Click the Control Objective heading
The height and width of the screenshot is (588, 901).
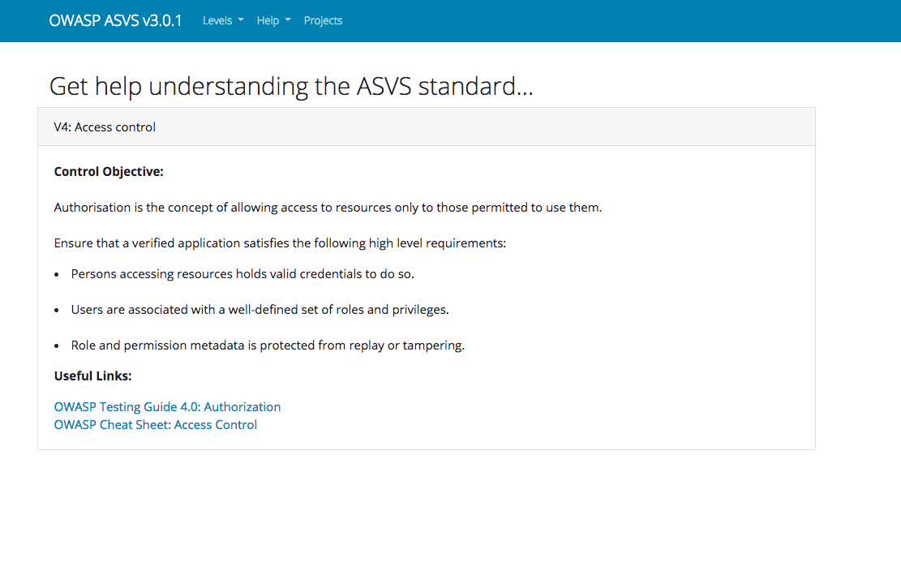tap(109, 172)
